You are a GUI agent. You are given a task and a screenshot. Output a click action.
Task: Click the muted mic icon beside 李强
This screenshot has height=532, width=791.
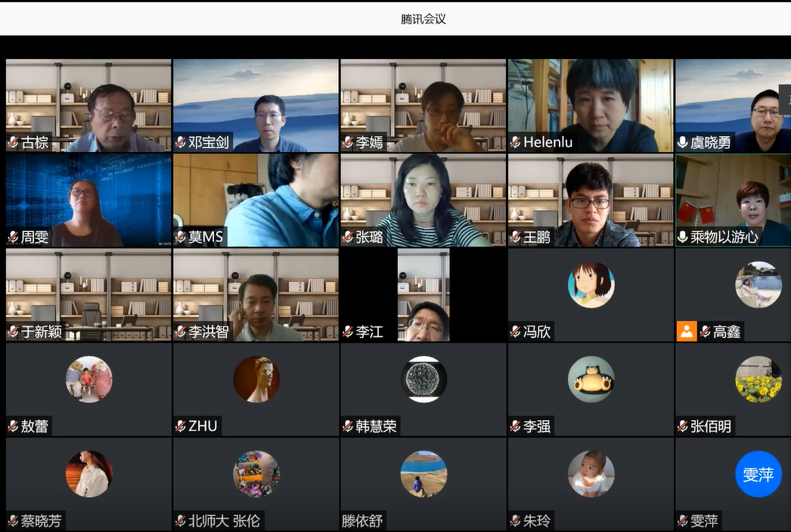click(x=516, y=427)
